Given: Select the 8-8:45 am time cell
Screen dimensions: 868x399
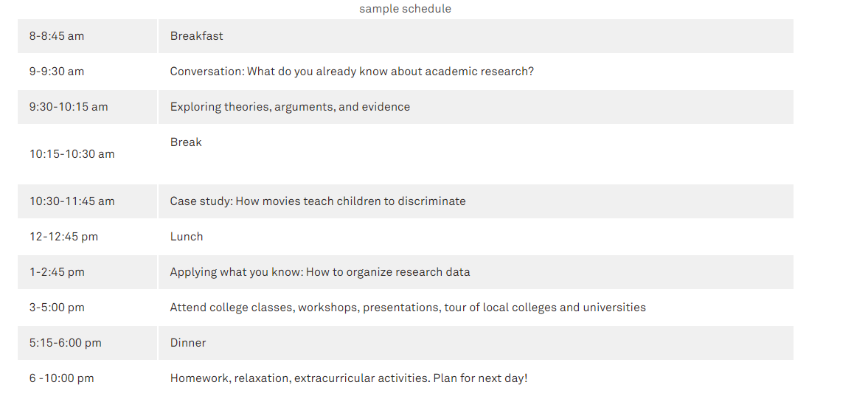Looking at the screenshot, I should coord(57,36).
